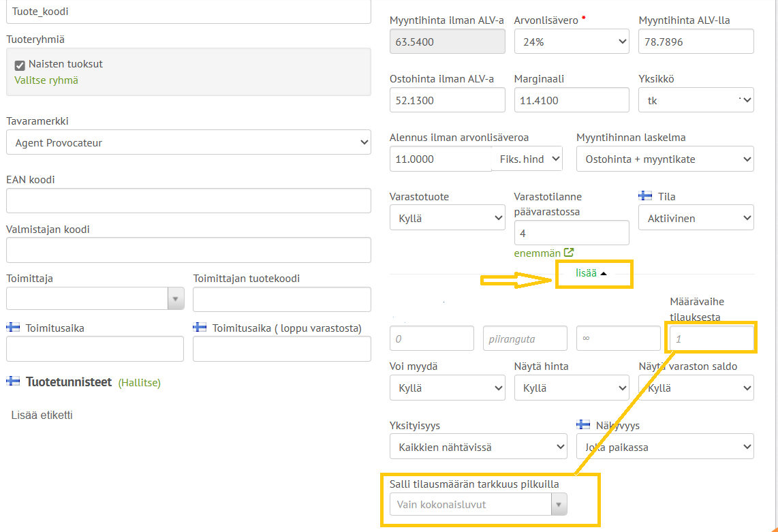Click flag icon beside Toimitusaika loppu varastosta
This screenshot has height=532, width=778.
coord(200,328)
